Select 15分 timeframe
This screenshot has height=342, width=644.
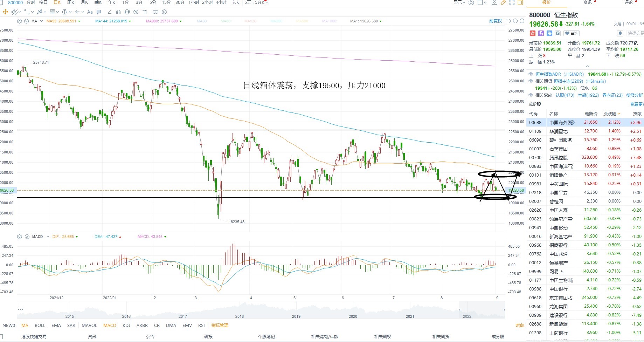click(x=166, y=2)
